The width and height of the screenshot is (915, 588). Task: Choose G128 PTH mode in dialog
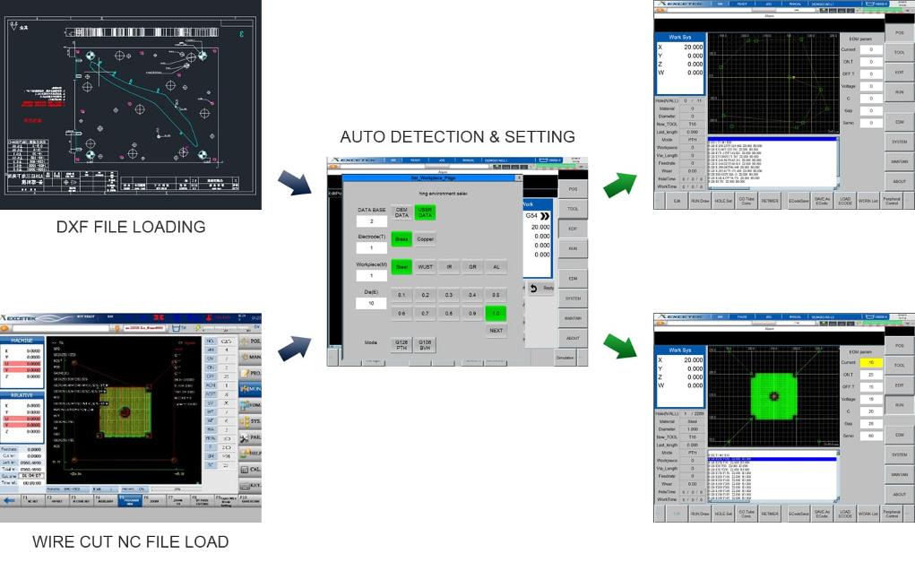[x=401, y=344]
